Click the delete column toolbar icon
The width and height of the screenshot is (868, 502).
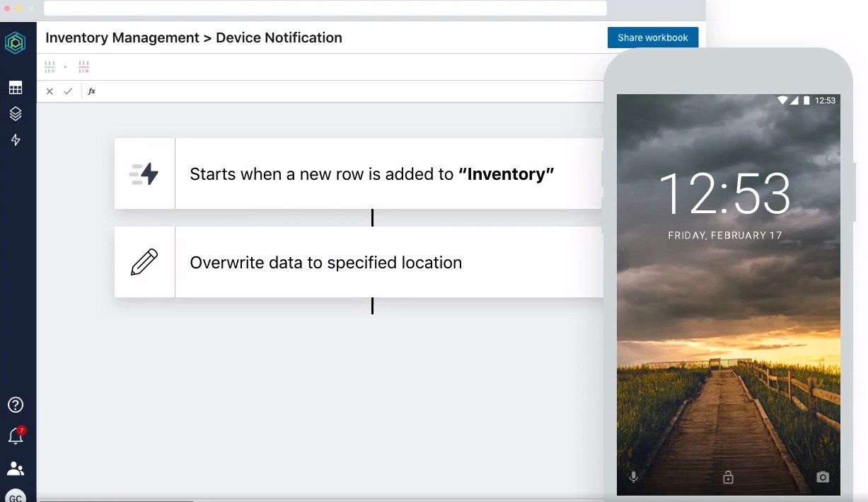84,67
